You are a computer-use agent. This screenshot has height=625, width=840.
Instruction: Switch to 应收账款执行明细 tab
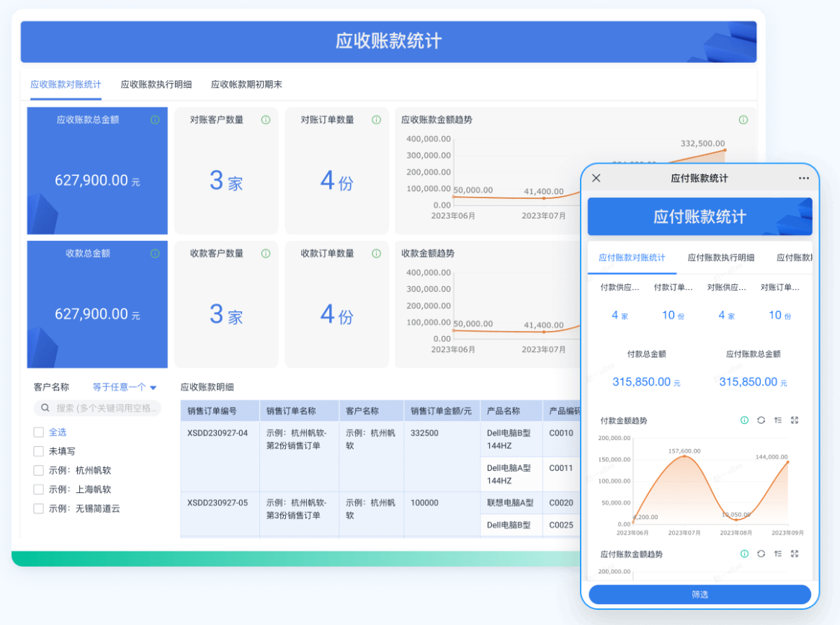[x=156, y=84]
